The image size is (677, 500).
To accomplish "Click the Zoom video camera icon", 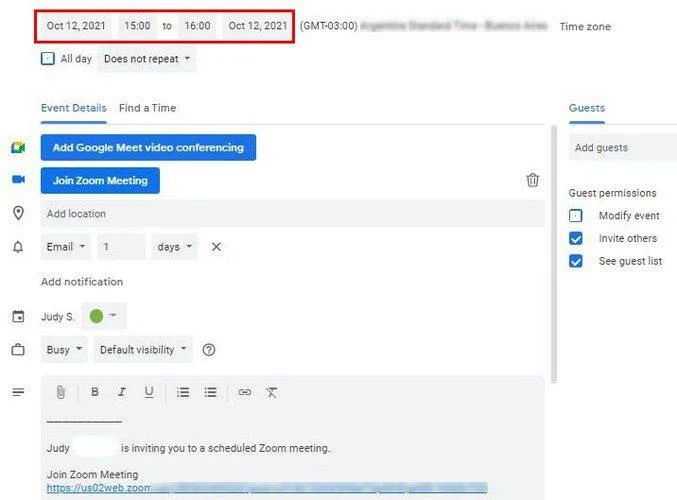I will [x=18, y=179].
